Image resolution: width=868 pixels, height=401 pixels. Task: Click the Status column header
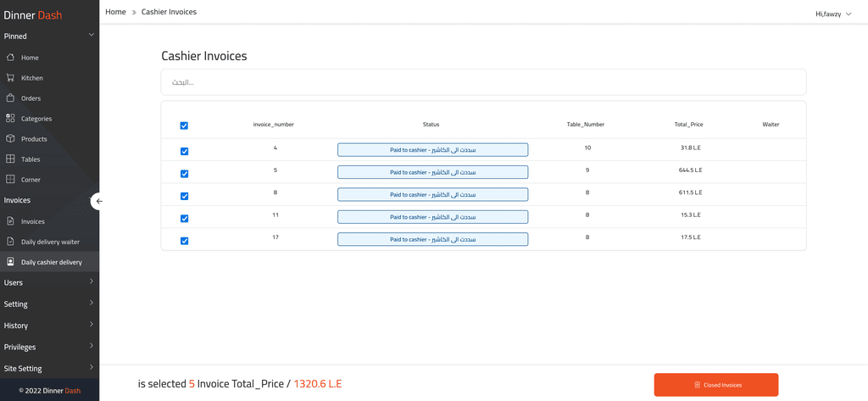coord(431,125)
